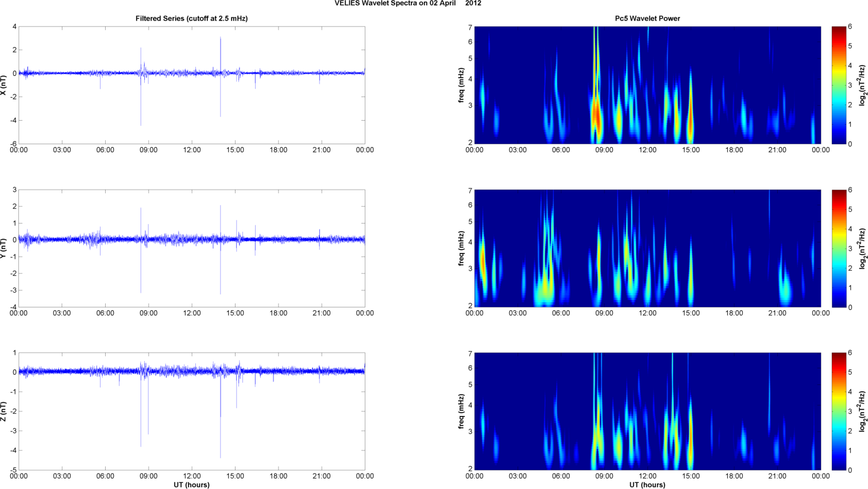Viewport: 868px width, 489px height.
Task: Click log2(nT²/Hz) label beside middle colorbar
Action: (862, 248)
